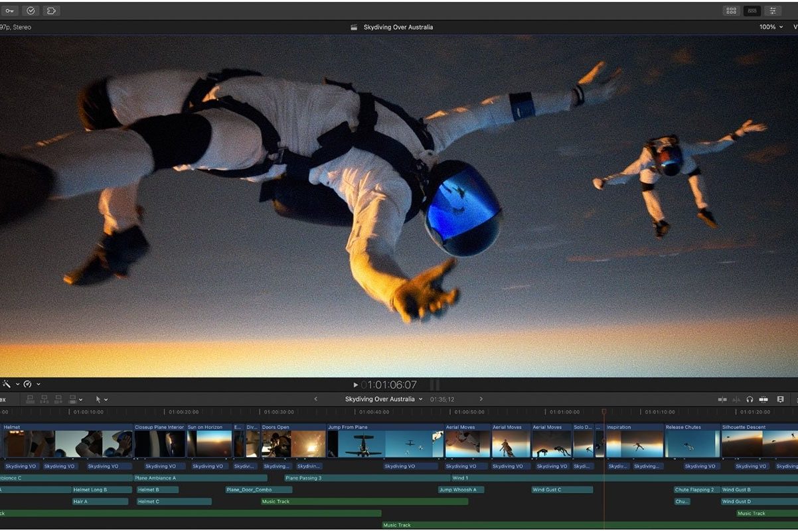Click the magic wand enhancements icon

[7, 384]
